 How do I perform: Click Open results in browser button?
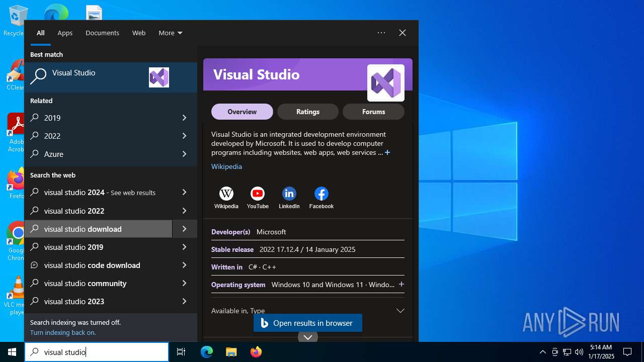[x=308, y=323]
